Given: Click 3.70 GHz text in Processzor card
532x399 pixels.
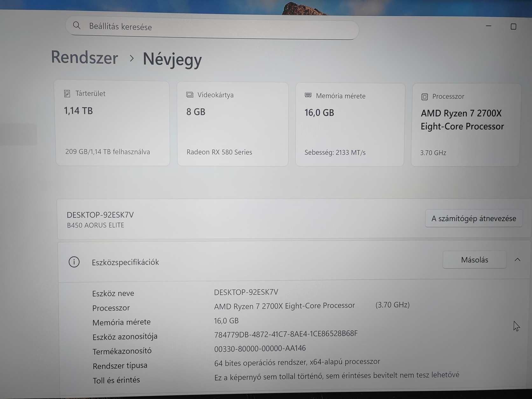Looking at the screenshot, I should [433, 153].
